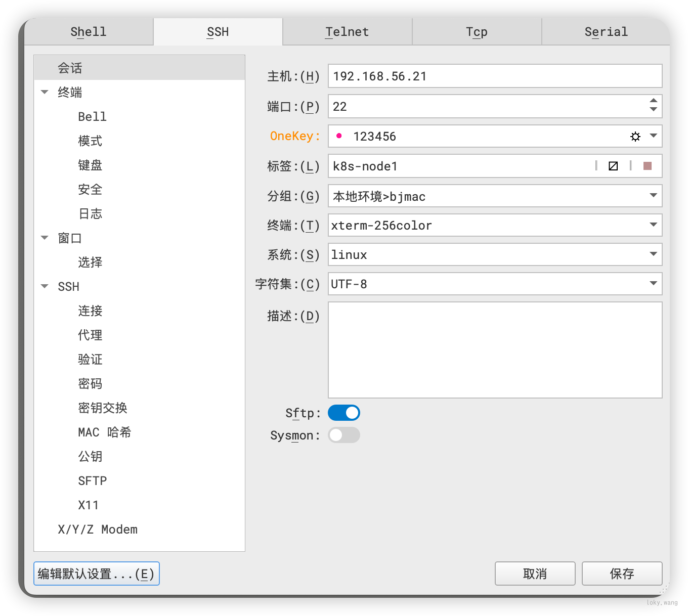
Task: Pick the label color swatch
Action: pos(647,166)
